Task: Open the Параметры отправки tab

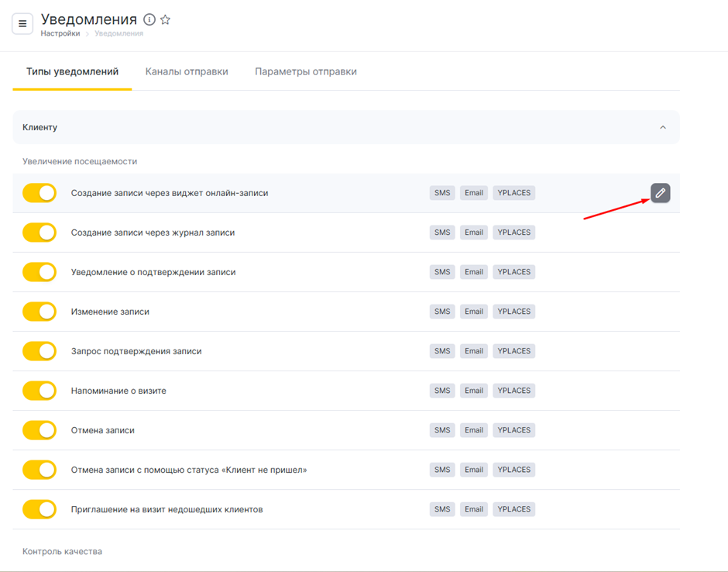Action: pos(306,71)
